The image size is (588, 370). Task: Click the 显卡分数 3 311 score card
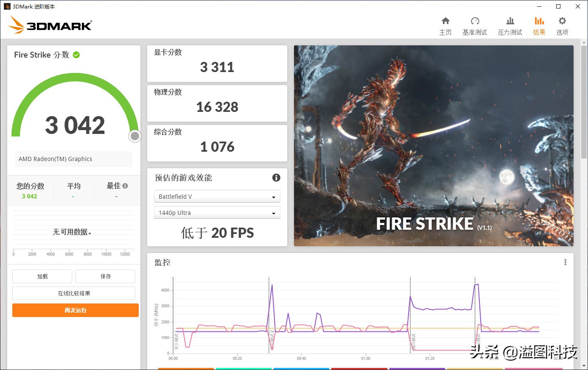tap(217, 64)
